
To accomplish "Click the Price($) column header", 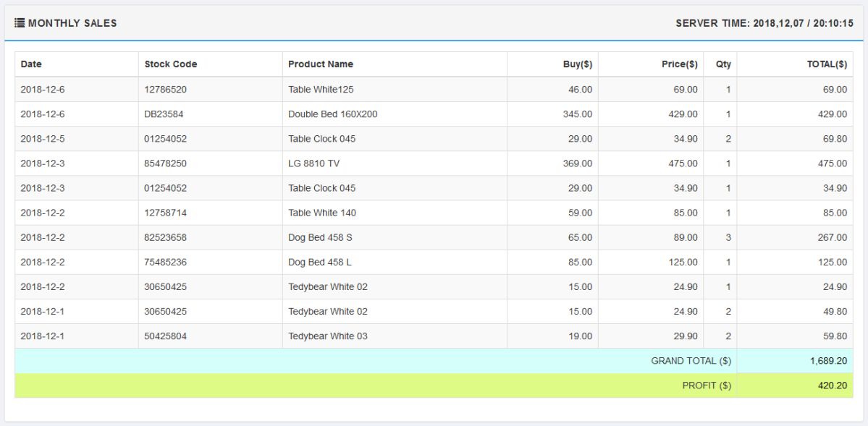I will coord(679,64).
